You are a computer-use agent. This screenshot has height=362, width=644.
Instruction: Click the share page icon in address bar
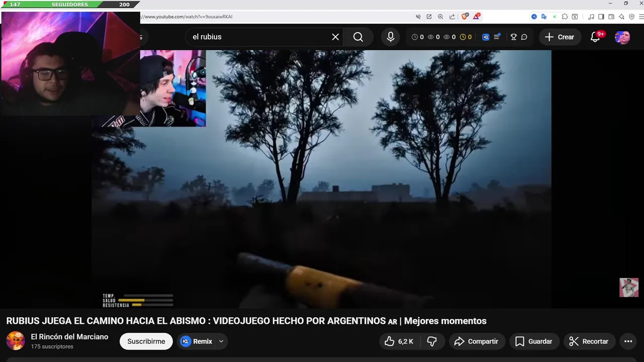452,17
